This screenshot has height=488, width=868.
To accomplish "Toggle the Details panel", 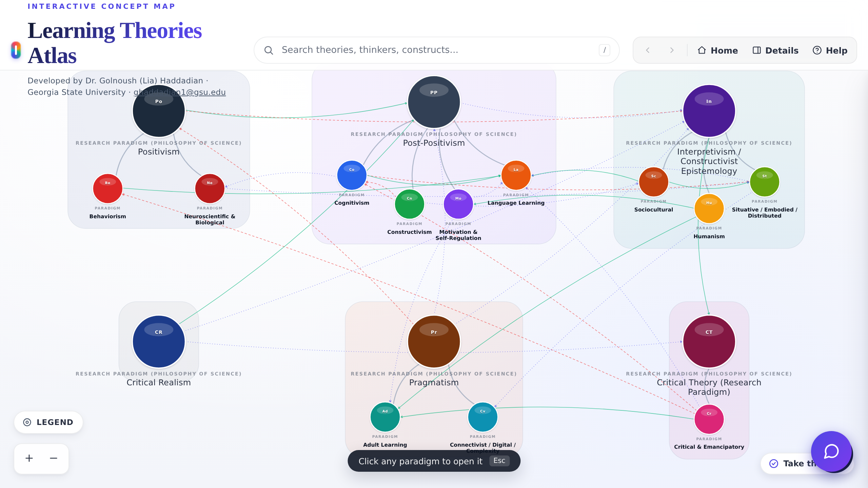I will 776,50.
